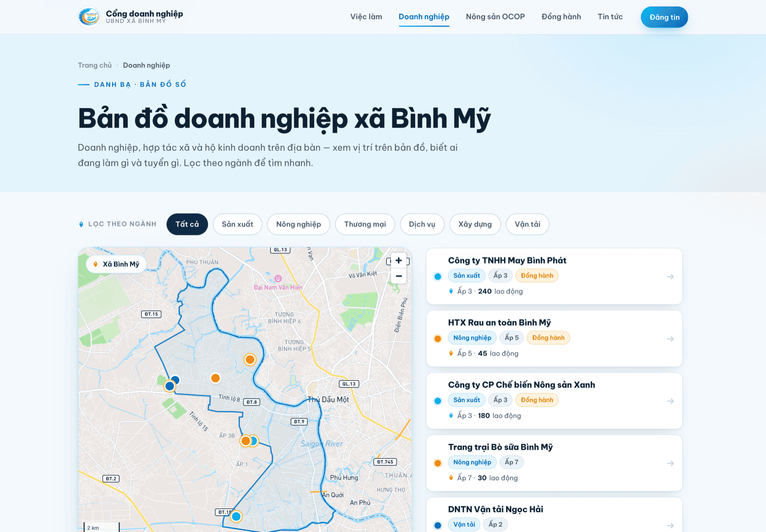
Task: Open HTX Rau an toàn Bình Mỹ title
Action: pos(499,323)
